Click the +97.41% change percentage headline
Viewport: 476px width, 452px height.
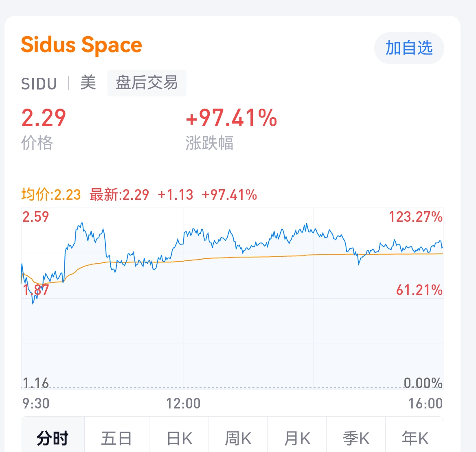(231, 118)
